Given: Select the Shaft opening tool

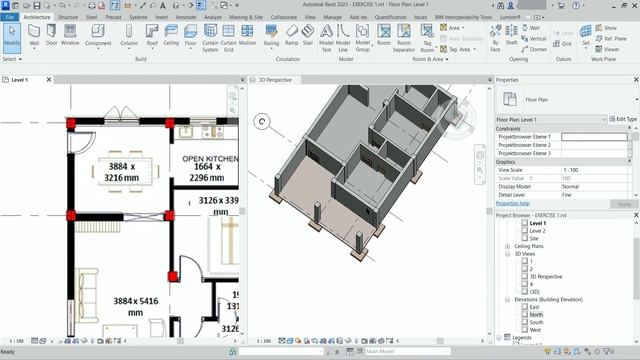Looking at the screenshot, I should click(511, 35).
